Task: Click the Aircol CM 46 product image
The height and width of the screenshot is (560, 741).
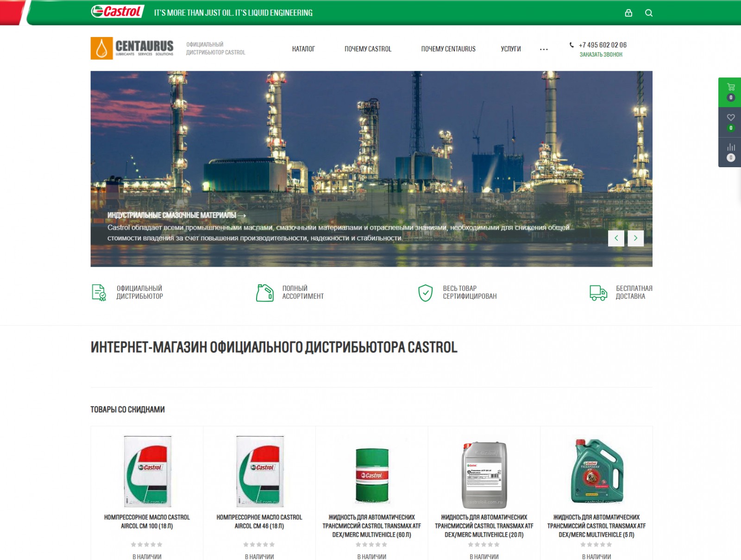Action: pos(260,471)
